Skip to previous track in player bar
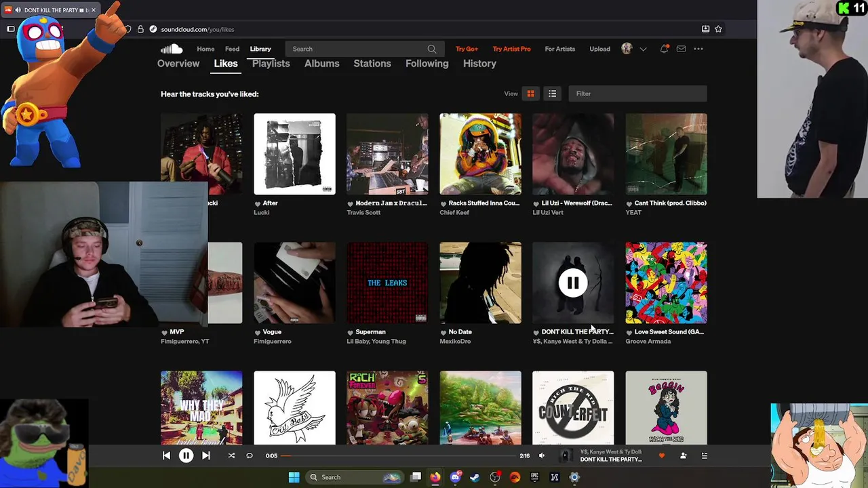 click(x=166, y=455)
